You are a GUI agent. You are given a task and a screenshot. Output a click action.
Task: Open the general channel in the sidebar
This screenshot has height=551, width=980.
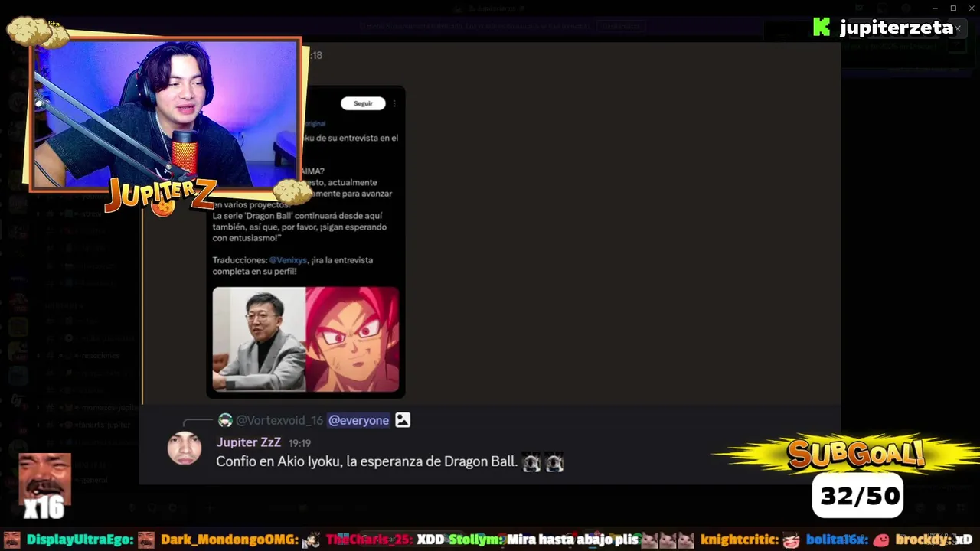point(93,480)
